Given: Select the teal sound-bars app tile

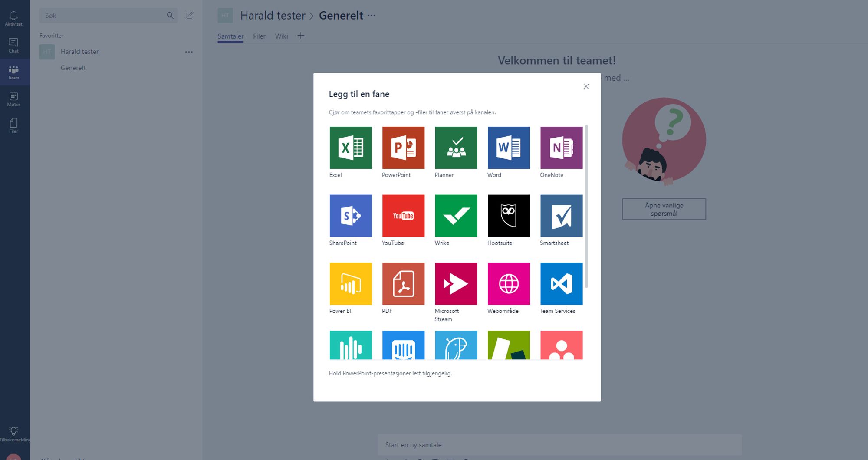Looking at the screenshot, I should (x=351, y=345).
